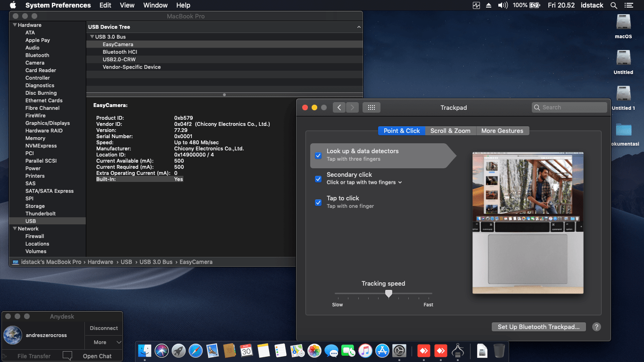The height and width of the screenshot is (362, 644).
Task: Open Safari from the Dock
Action: pyautogui.click(x=196, y=351)
